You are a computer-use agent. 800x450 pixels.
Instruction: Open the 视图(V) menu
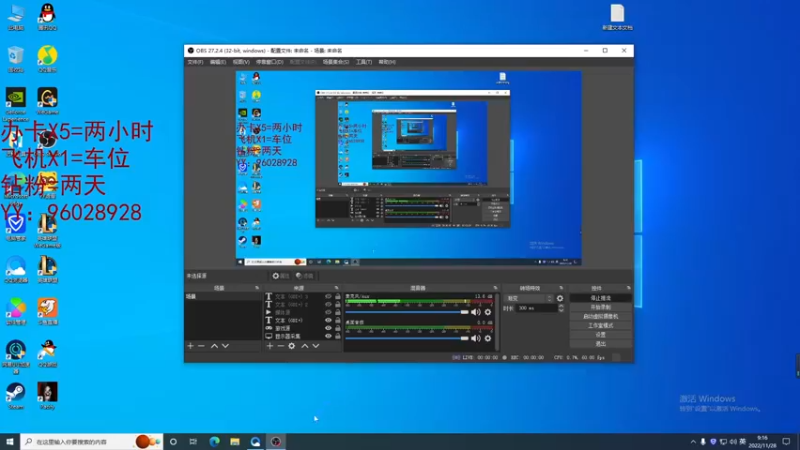click(x=241, y=62)
